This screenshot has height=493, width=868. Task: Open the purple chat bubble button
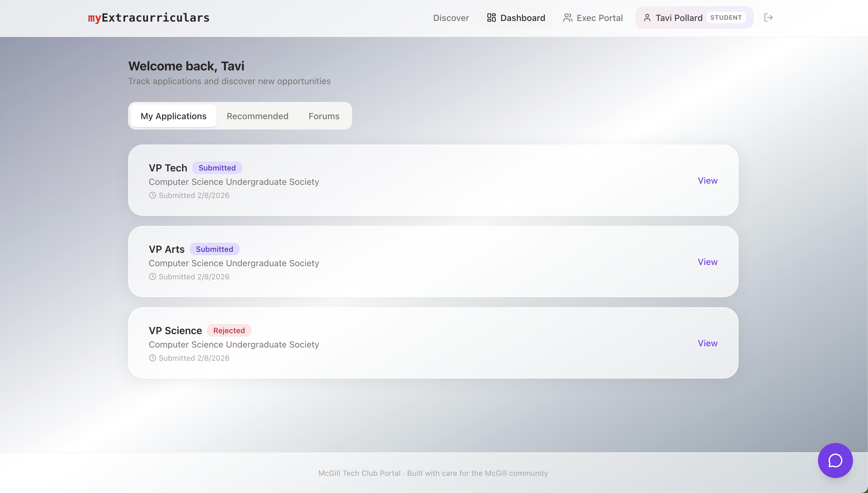835,460
